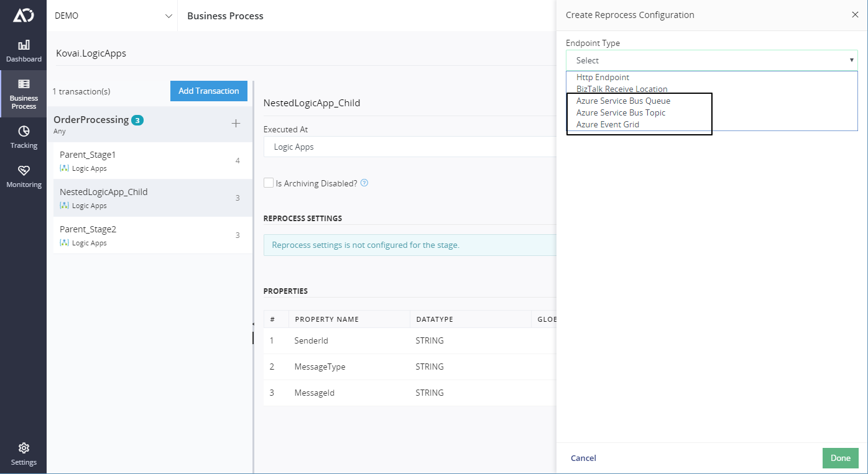The height and width of the screenshot is (474, 868).
Task: Click the MessageType property row
Action: click(410, 367)
